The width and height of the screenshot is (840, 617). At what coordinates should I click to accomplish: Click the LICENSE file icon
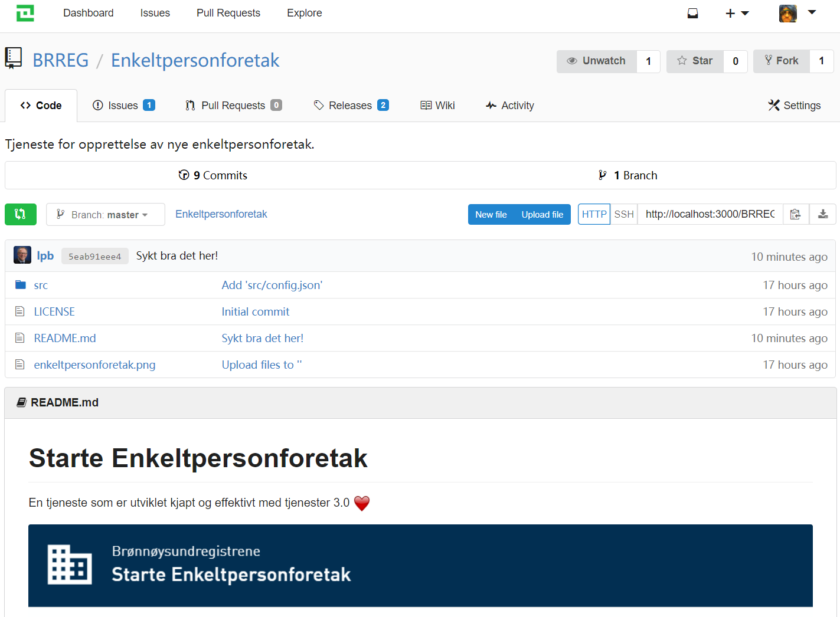(20, 311)
